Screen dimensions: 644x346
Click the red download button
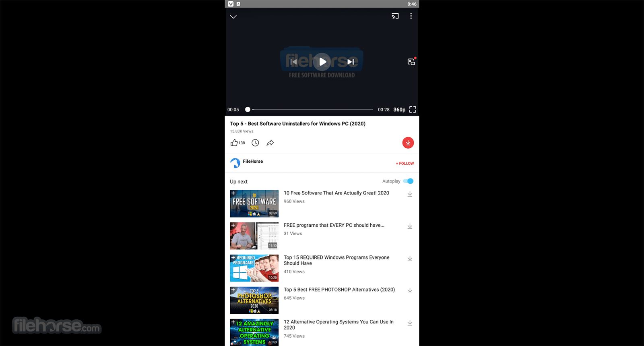[408, 143]
